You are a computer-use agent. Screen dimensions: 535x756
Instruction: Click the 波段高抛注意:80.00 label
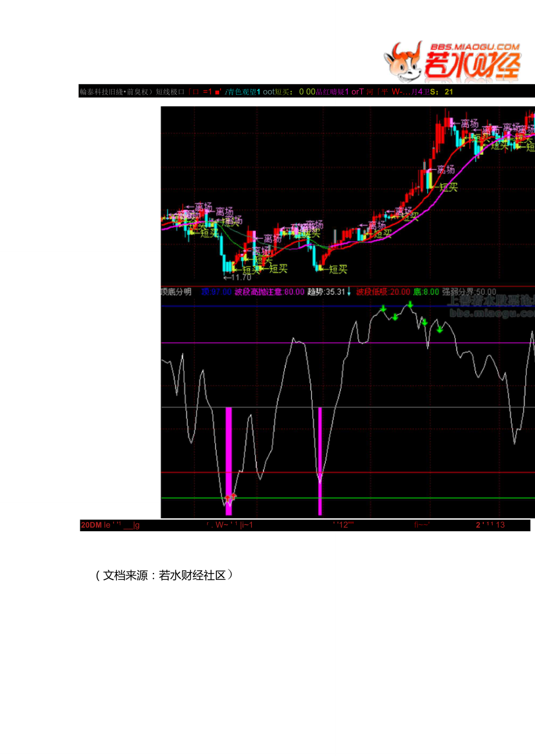tap(269, 292)
